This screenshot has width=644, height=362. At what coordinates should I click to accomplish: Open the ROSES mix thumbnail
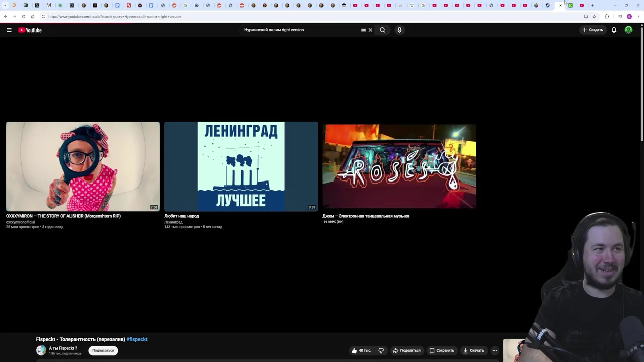point(399,166)
